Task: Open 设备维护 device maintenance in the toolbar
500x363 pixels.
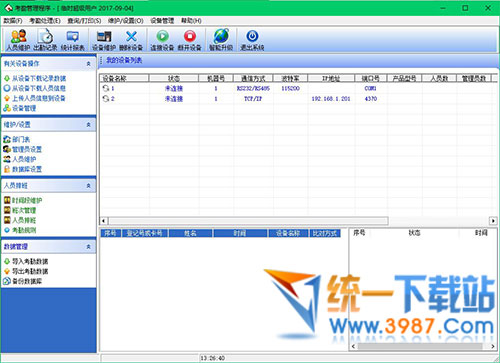Action: 104,40
